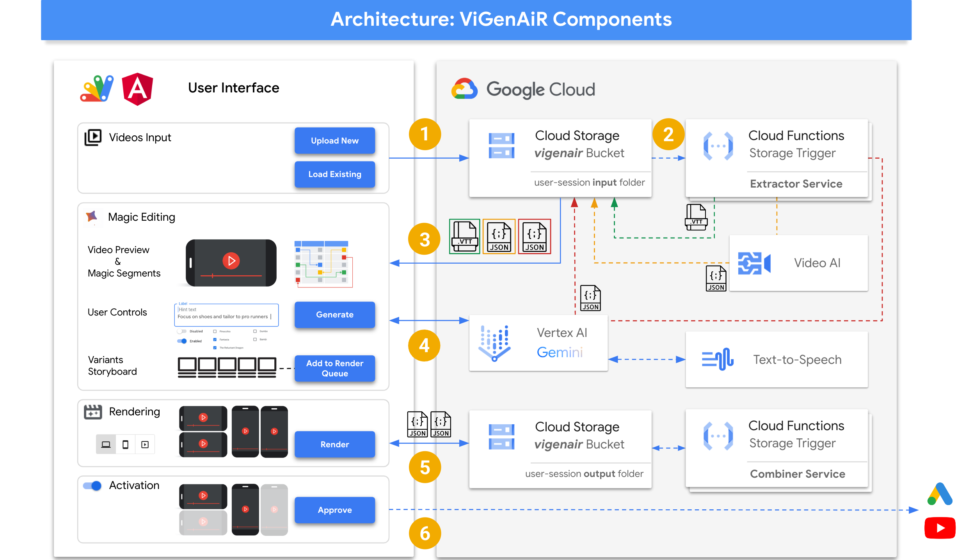Screen dimensions: 963x560
Task: Select the Text-to-Speech service icon
Action: click(x=719, y=360)
